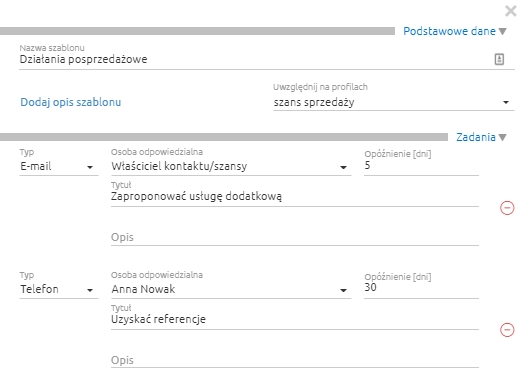Open the E-mail type dropdown
The image size is (522, 387).
[x=59, y=166]
